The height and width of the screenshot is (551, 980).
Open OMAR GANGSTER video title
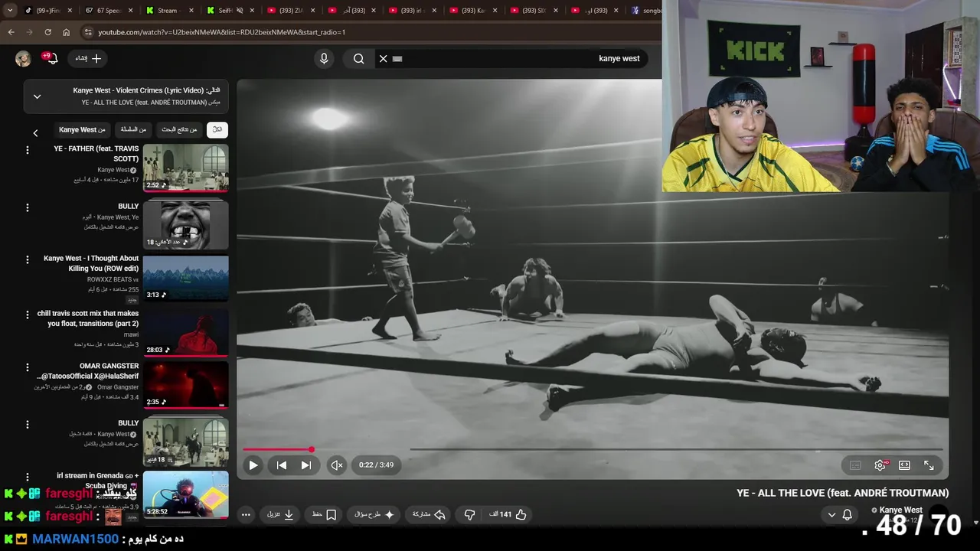coord(88,371)
